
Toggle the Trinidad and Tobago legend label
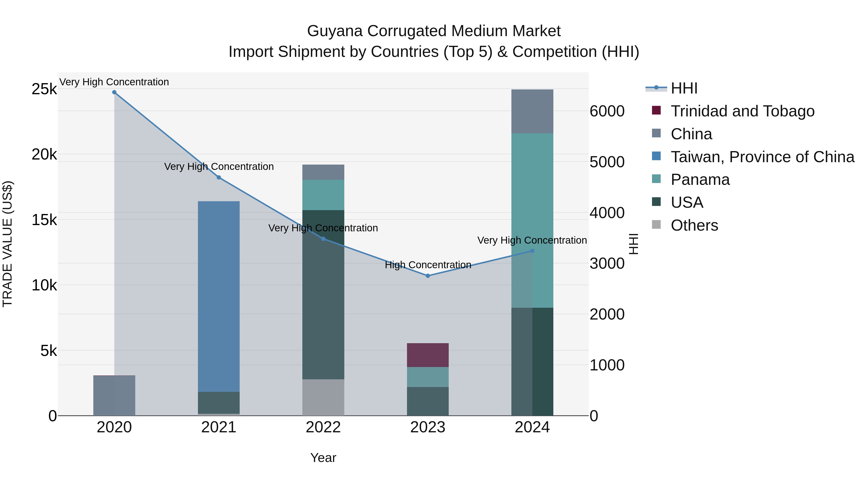point(743,111)
